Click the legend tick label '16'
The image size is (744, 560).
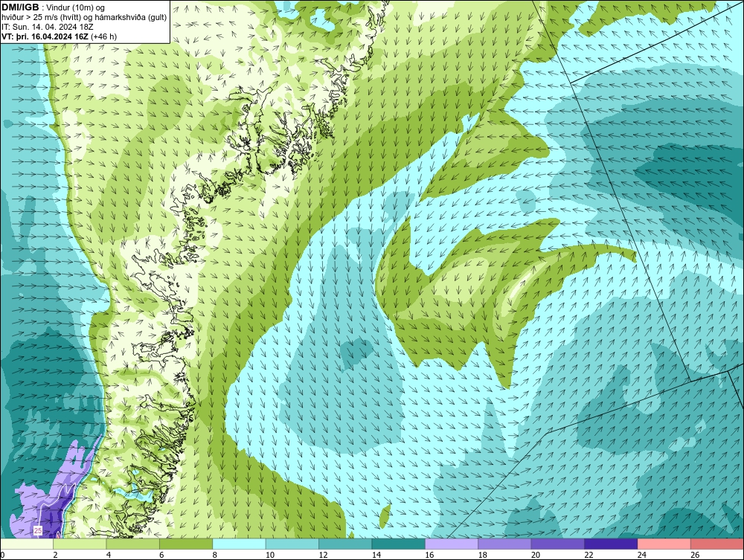pos(429,555)
